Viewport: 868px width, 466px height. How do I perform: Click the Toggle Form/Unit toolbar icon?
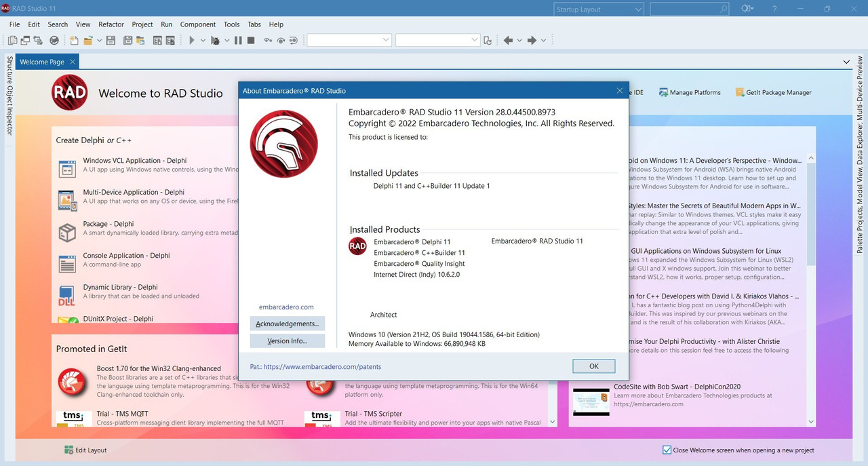(x=38, y=41)
